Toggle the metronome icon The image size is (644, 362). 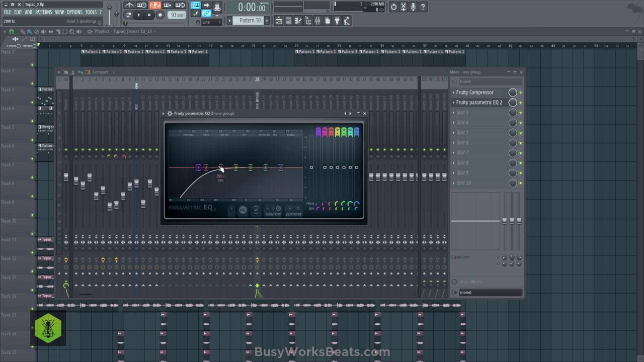129,6
